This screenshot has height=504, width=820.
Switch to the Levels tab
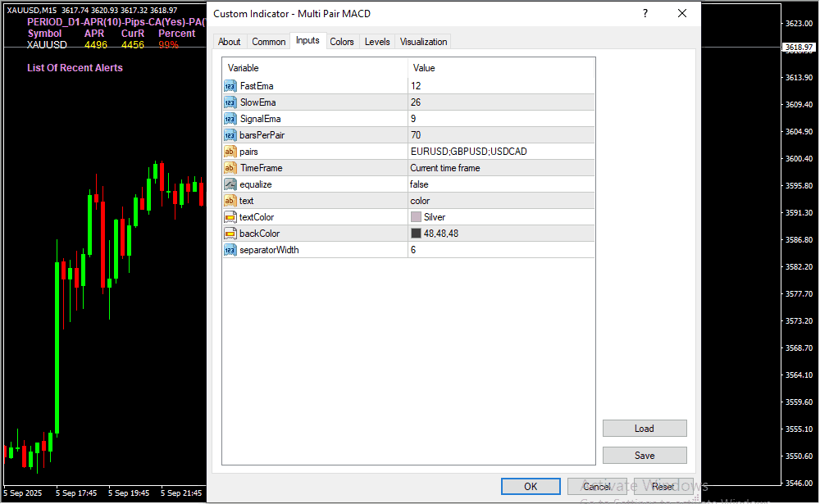pos(377,42)
